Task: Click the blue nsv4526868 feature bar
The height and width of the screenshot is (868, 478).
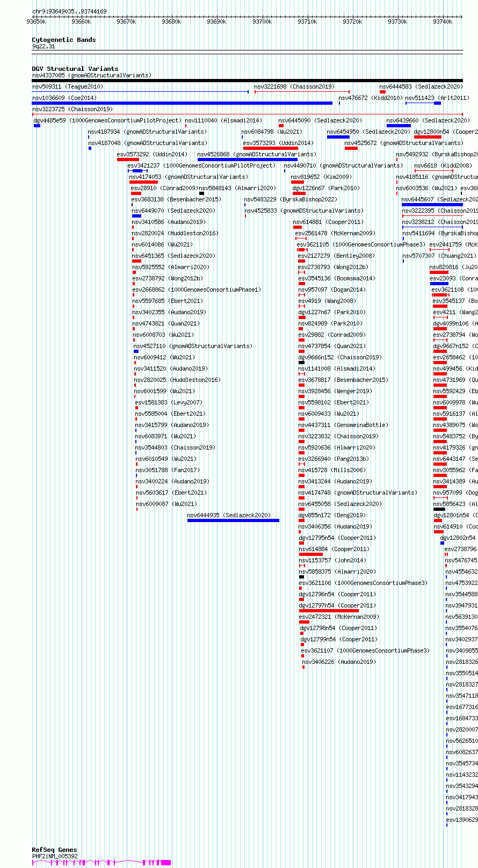Action: [x=247, y=160]
